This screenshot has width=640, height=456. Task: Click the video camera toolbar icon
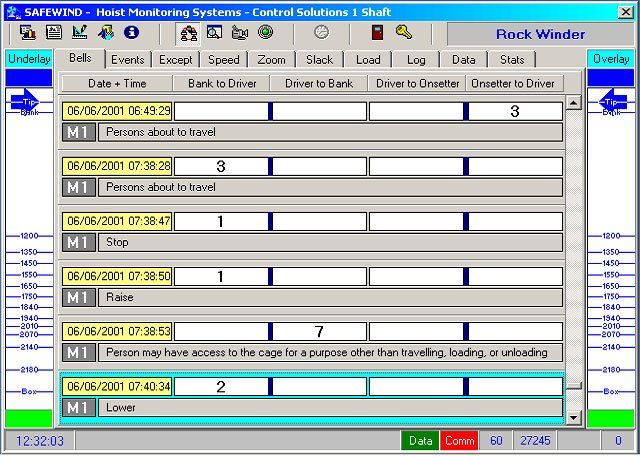(x=240, y=33)
